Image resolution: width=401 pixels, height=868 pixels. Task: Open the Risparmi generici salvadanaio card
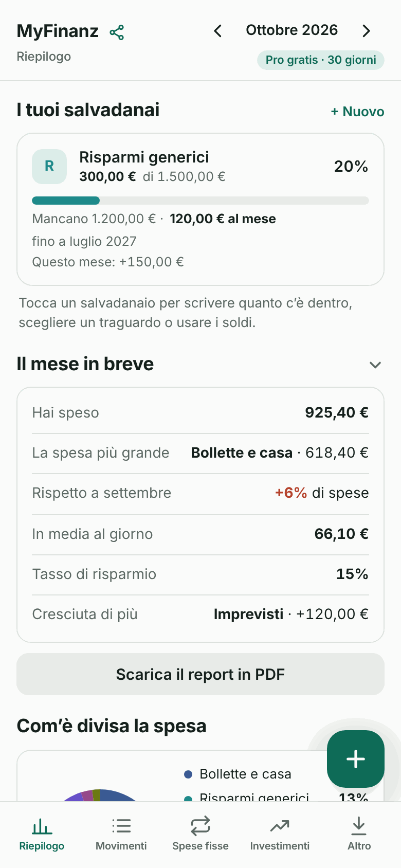coord(200,209)
